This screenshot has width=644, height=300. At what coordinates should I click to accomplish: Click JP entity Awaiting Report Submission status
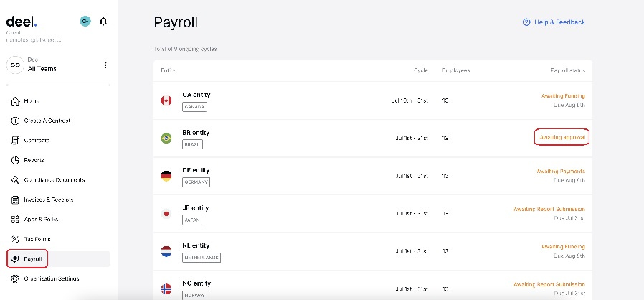(x=549, y=209)
